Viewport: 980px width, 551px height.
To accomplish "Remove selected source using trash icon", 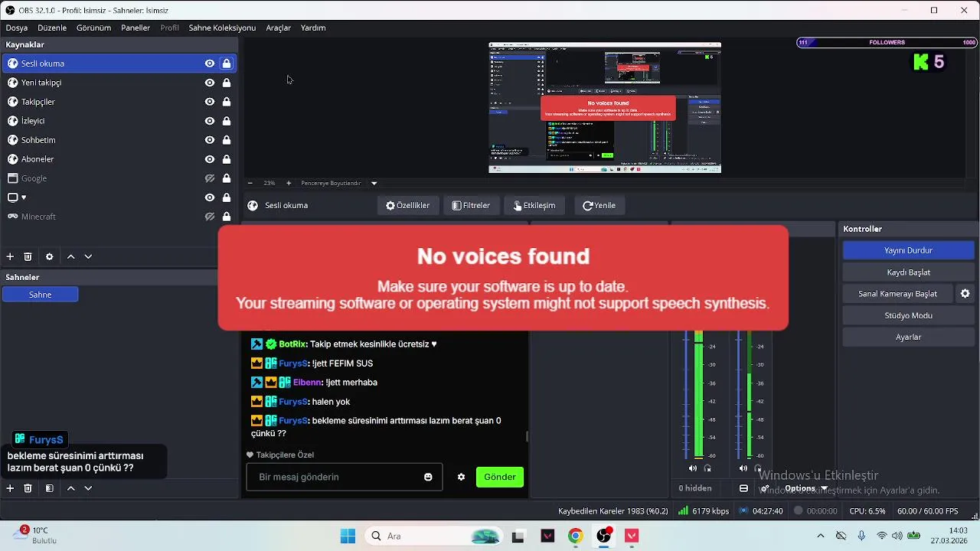I will (28, 257).
